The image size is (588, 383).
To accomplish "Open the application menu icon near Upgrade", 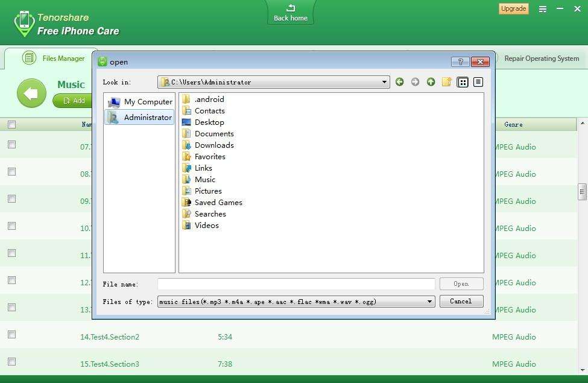I will (543, 9).
